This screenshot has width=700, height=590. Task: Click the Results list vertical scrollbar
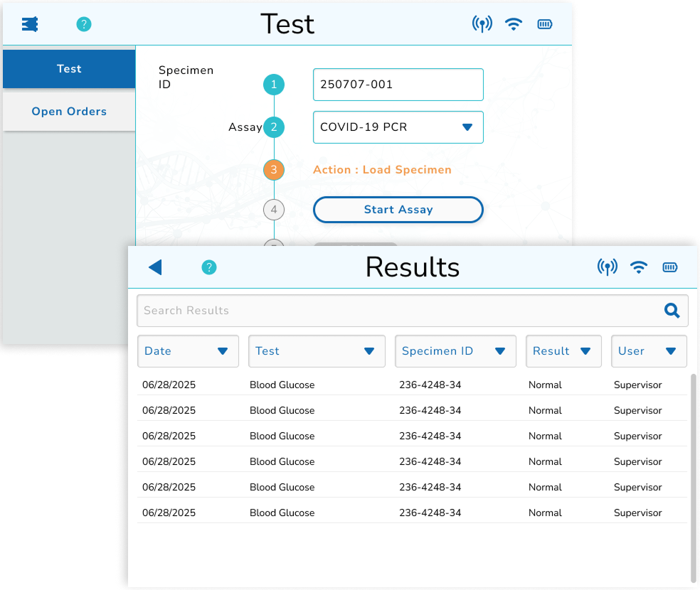[694, 478]
